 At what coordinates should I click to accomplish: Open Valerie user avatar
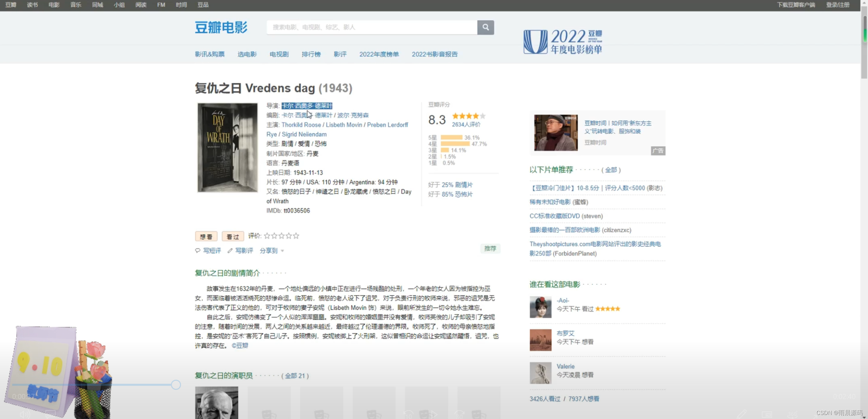pos(540,373)
